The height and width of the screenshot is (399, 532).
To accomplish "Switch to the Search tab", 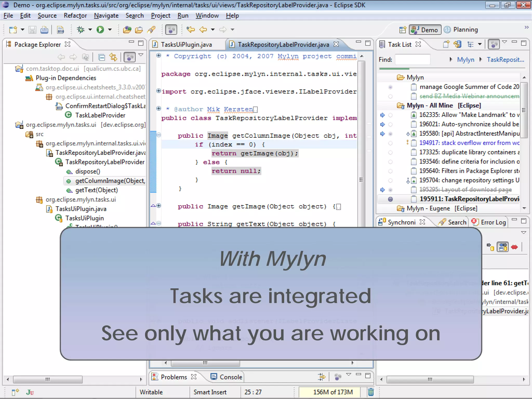I will tap(453, 222).
